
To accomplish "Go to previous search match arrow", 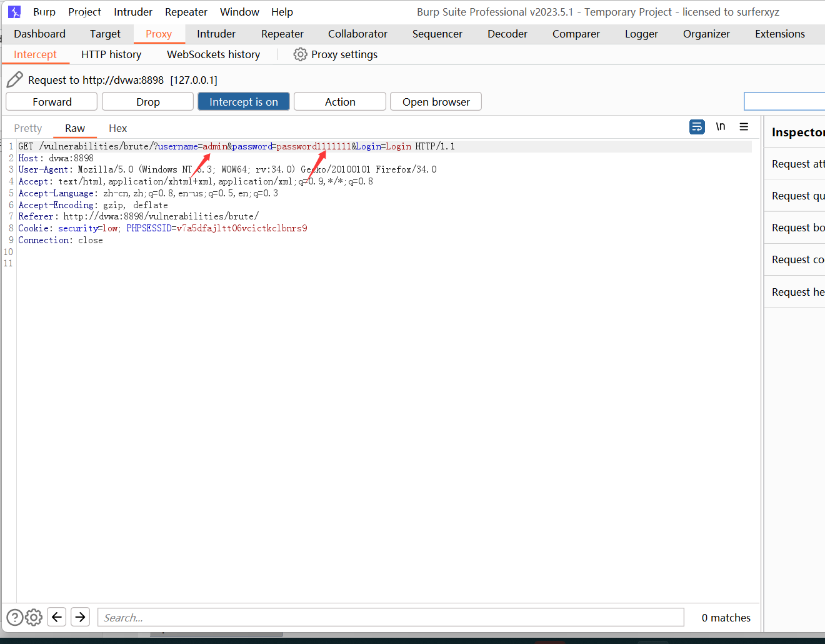I will click(57, 617).
